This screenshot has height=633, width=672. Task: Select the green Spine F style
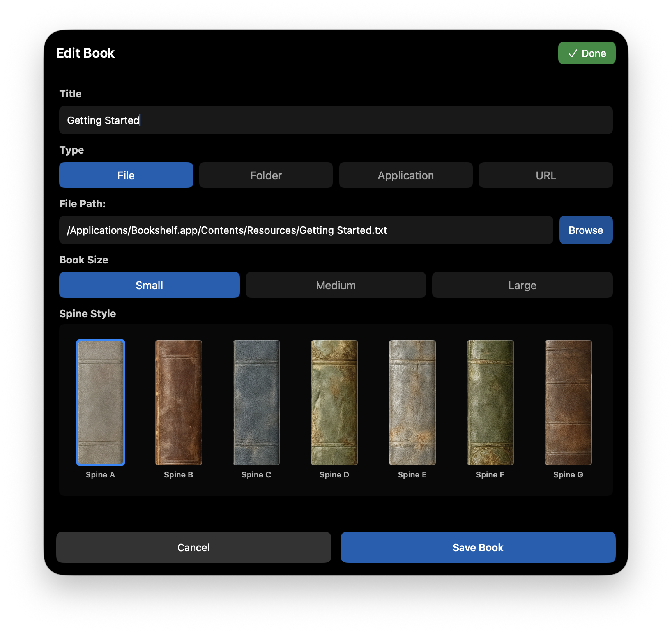tap(490, 402)
